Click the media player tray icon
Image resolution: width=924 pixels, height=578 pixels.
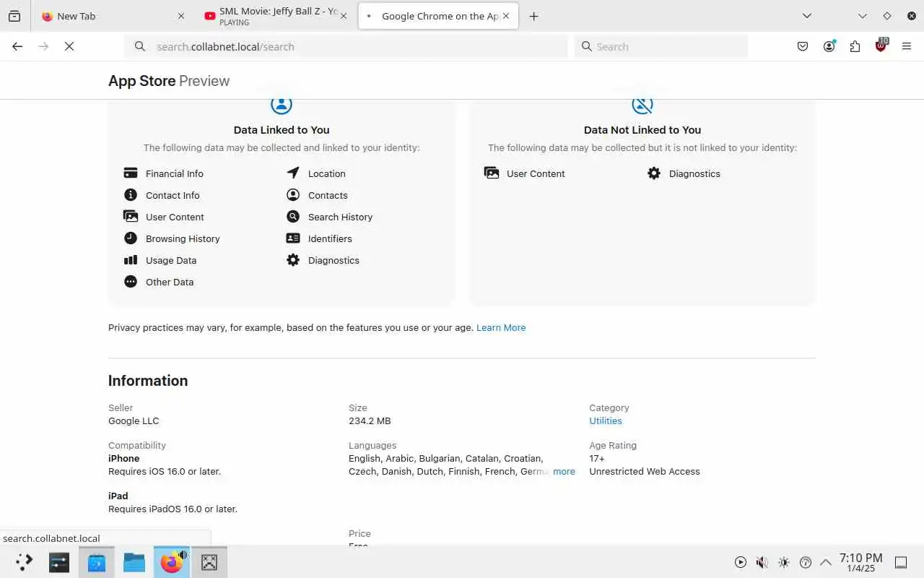click(x=741, y=562)
